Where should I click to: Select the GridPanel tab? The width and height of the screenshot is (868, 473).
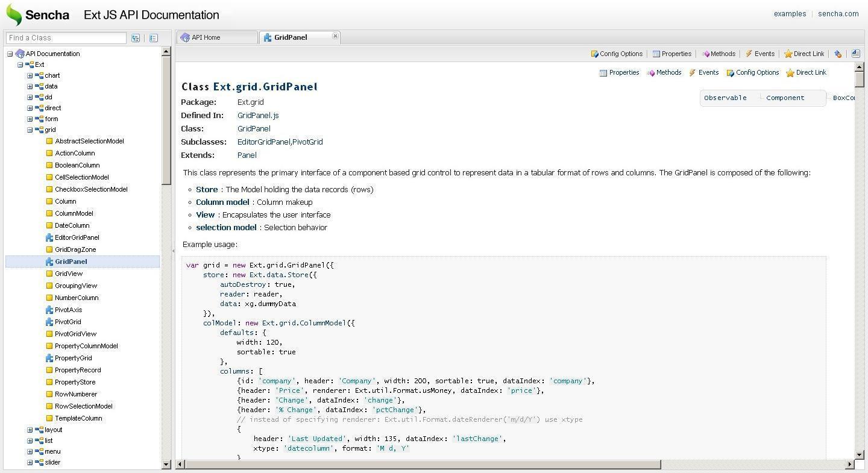tap(300, 37)
